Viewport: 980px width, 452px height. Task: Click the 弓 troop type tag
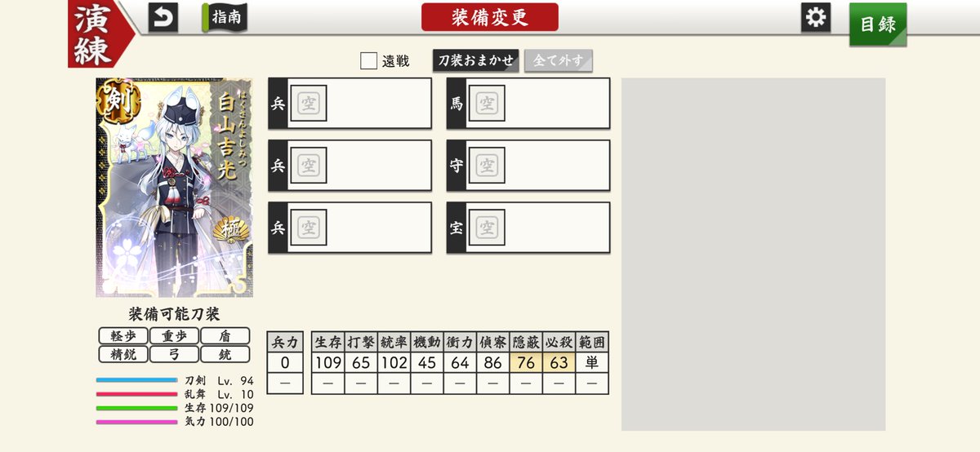[x=174, y=354]
